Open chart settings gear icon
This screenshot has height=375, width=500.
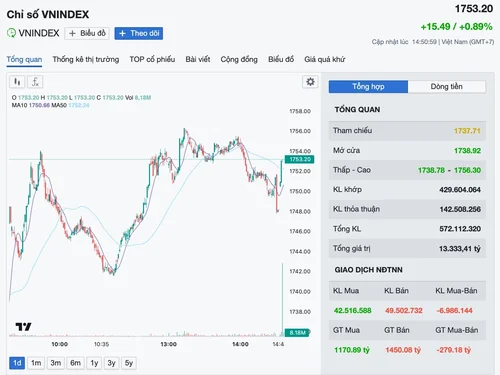310,82
